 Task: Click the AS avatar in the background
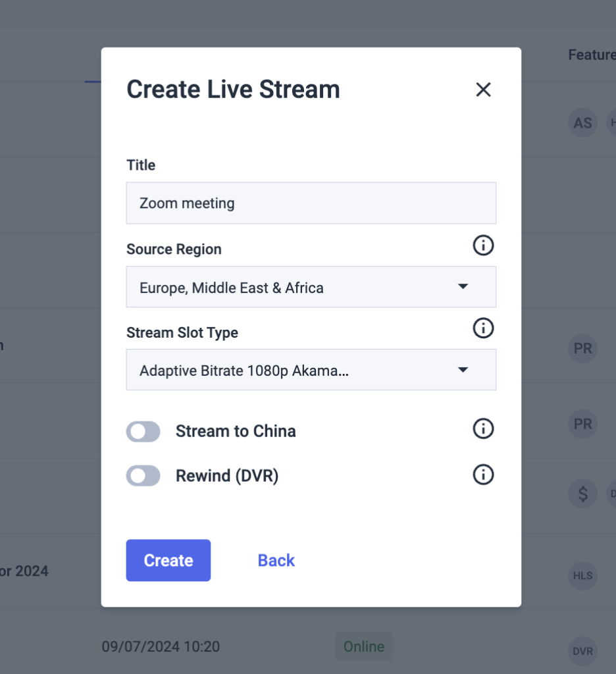[582, 122]
